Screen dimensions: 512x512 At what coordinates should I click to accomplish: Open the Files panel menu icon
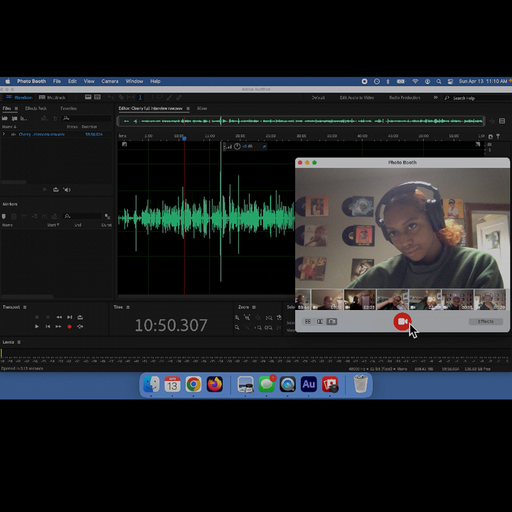coord(16,109)
